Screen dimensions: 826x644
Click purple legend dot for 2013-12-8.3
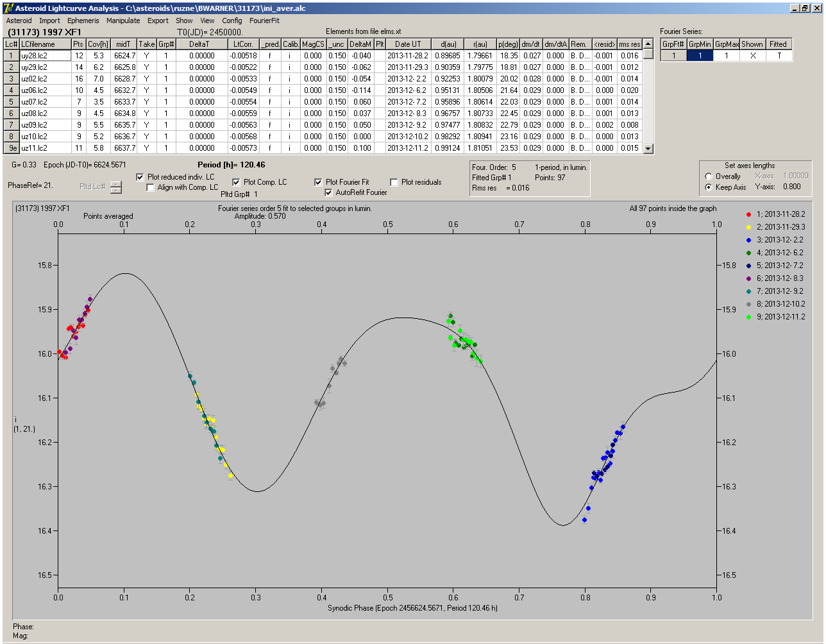tap(750, 278)
